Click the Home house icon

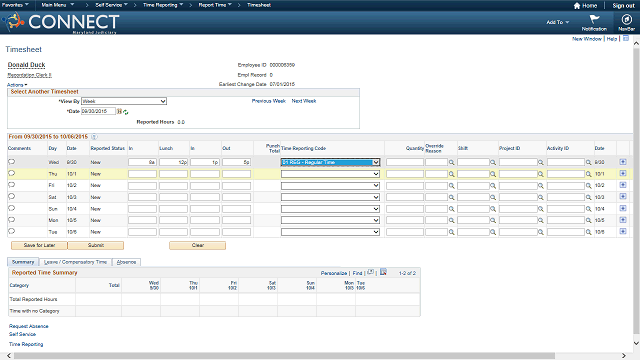[577, 6]
